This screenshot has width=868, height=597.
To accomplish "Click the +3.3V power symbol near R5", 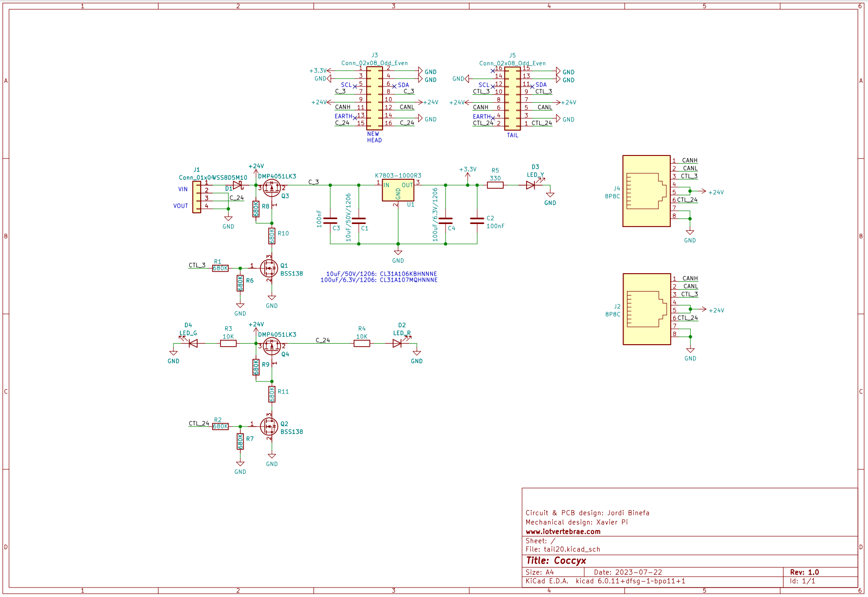I will (468, 172).
